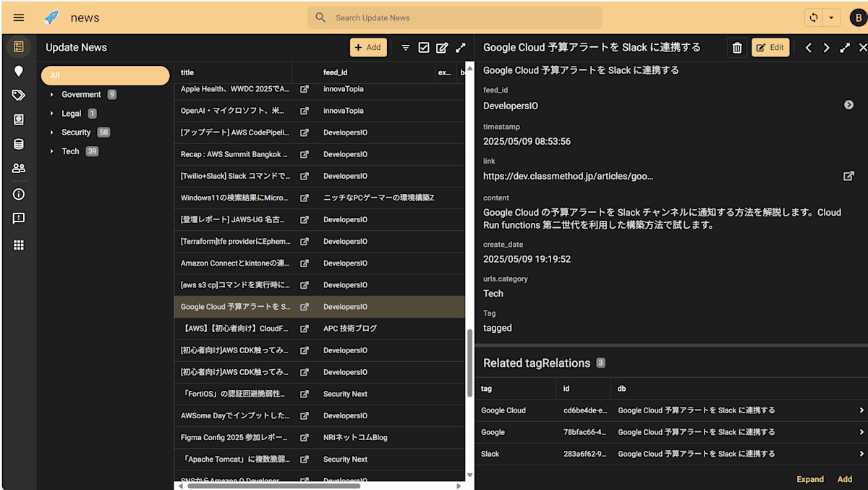Click the Edit button for this record
This screenshot has height=490, width=868.
(x=770, y=48)
